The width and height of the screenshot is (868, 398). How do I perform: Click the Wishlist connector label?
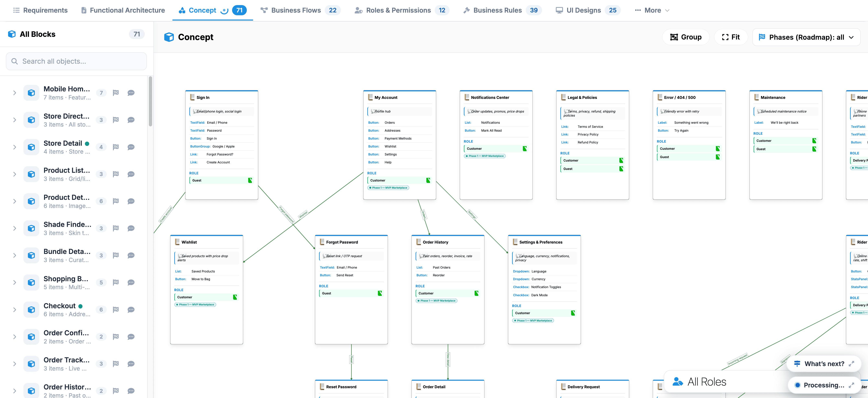pos(303,214)
